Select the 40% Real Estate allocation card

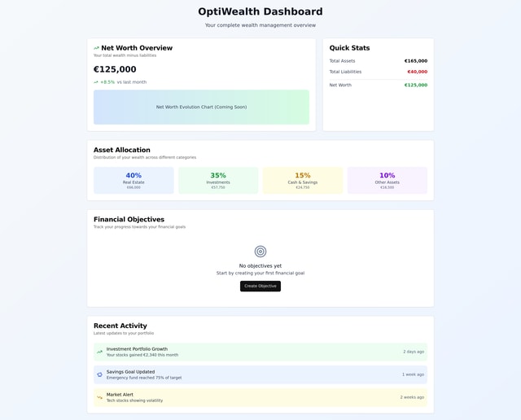(x=134, y=181)
